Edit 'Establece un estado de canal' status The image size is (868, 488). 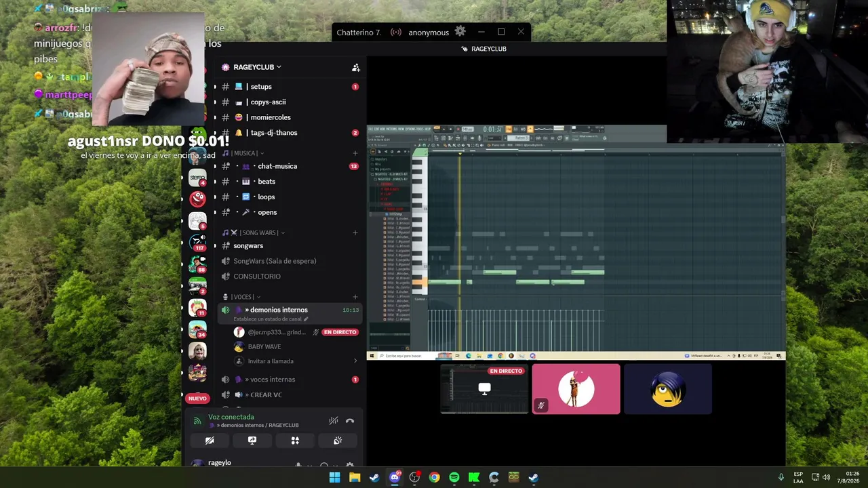pos(271,319)
